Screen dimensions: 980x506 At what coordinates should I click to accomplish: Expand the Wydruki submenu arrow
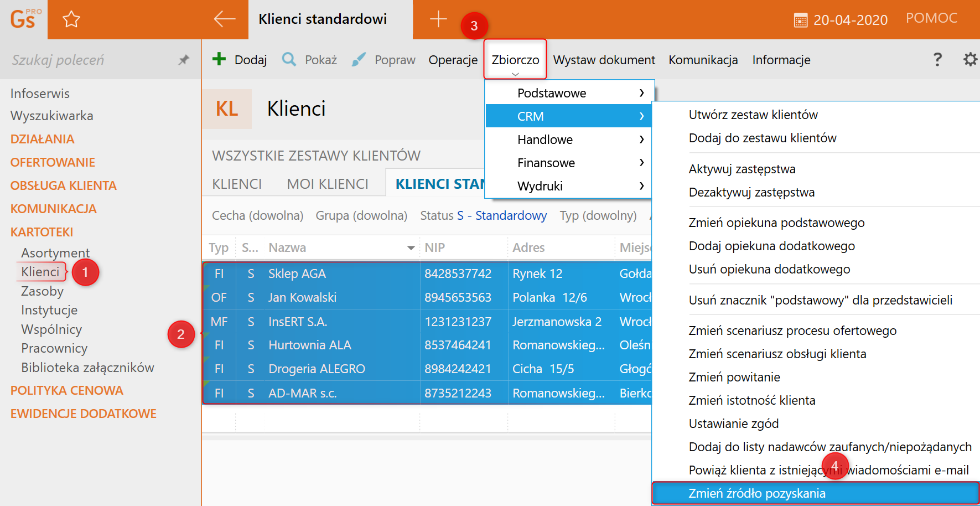[642, 186]
